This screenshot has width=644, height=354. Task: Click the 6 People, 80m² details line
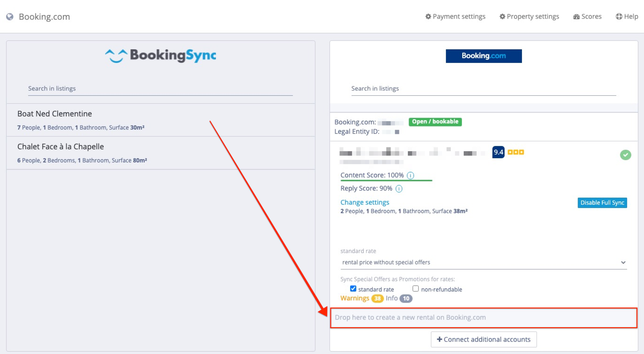click(82, 161)
